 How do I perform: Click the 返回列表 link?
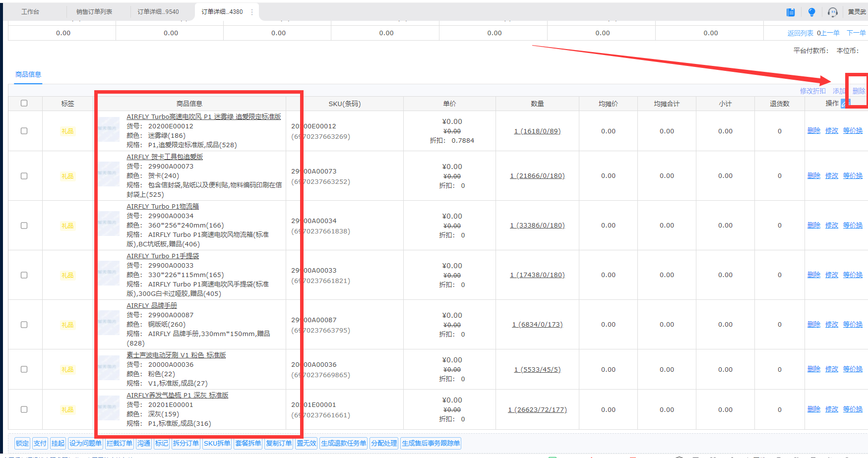pyautogui.click(x=800, y=33)
